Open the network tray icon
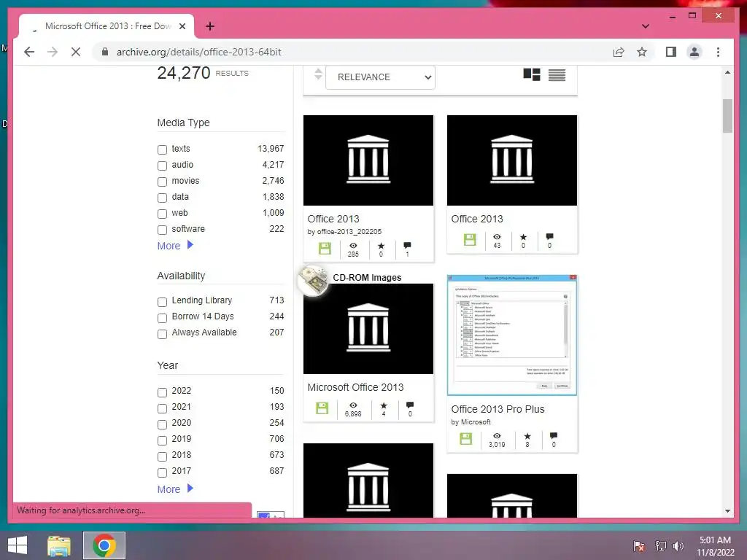This screenshot has width=747, height=560. 661,545
